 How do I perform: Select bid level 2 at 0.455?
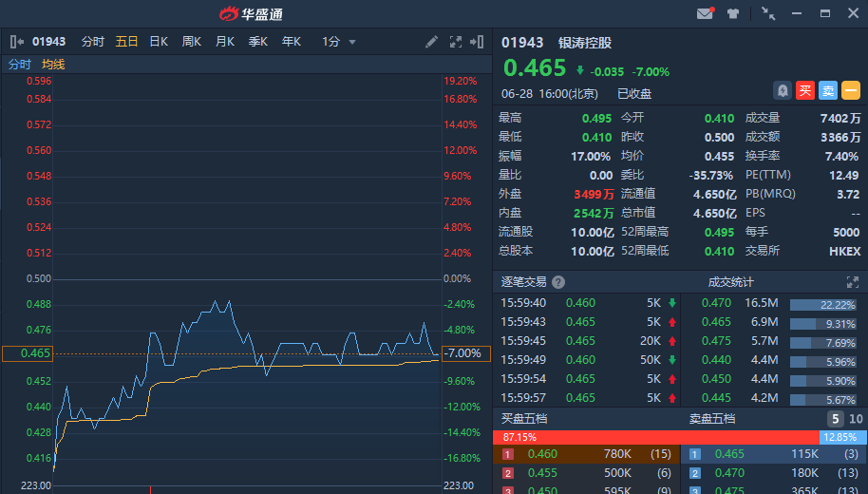coord(586,473)
